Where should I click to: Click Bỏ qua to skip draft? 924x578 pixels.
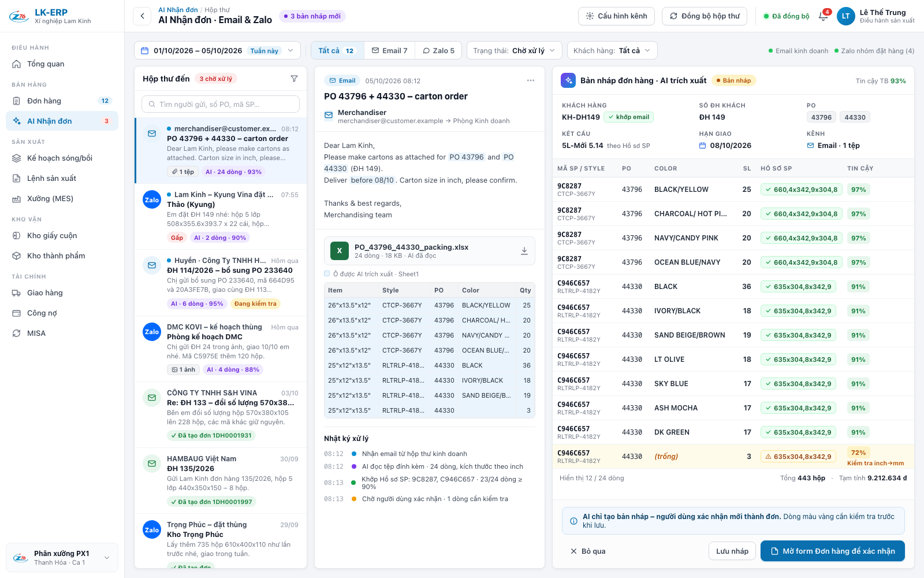click(588, 551)
